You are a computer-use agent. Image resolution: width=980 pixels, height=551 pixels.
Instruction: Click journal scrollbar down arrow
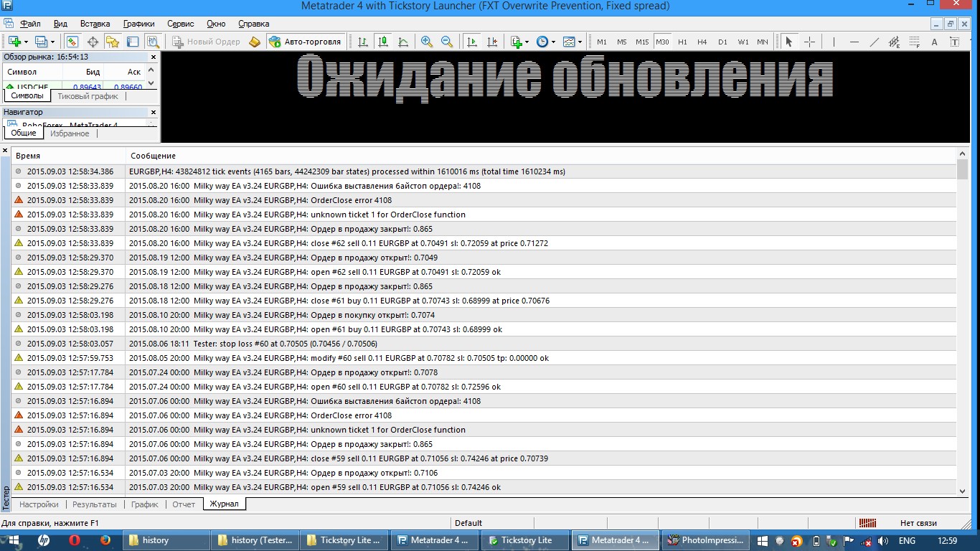point(963,491)
